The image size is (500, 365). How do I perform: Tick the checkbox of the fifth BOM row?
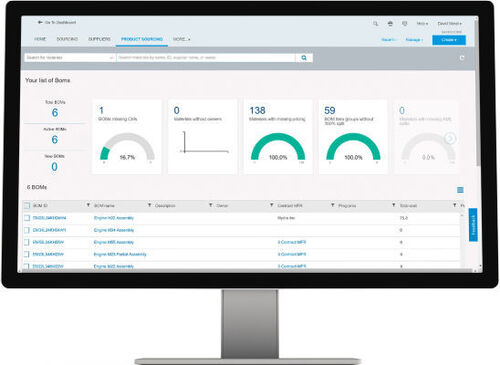point(27,266)
